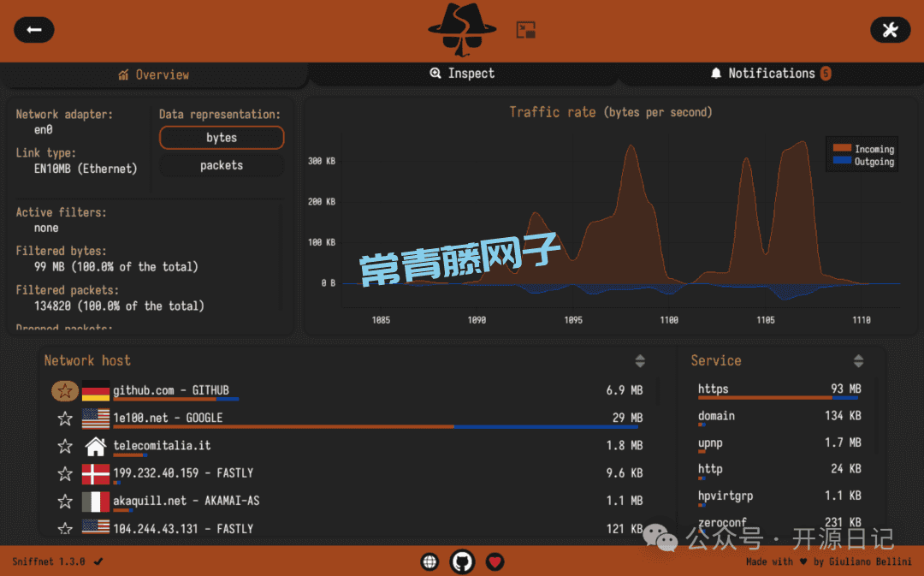Click the version checkmark icon
The height and width of the screenshot is (576, 924).
click(98, 561)
